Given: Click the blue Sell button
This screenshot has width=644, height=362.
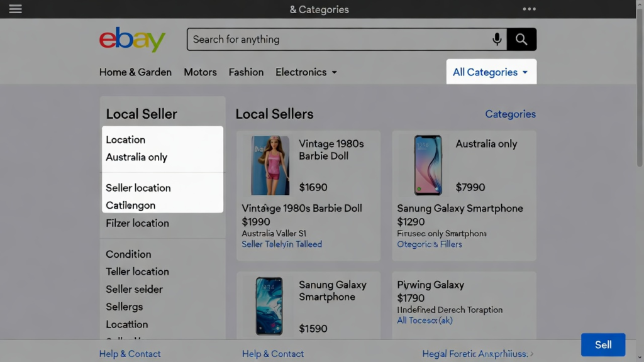Looking at the screenshot, I should click(x=602, y=344).
